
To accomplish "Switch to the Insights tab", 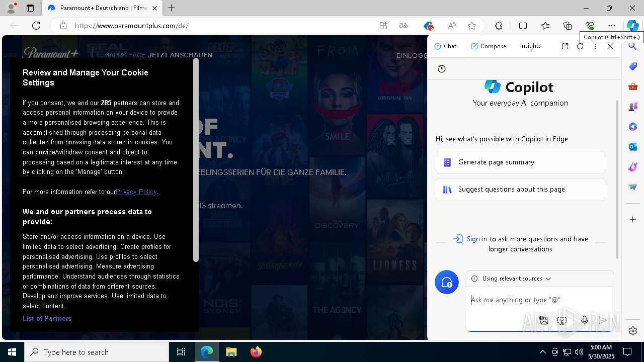I will (530, 46).
